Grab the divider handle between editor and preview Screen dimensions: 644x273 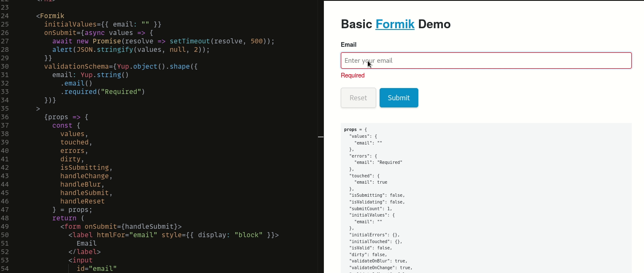coord(321,137)
